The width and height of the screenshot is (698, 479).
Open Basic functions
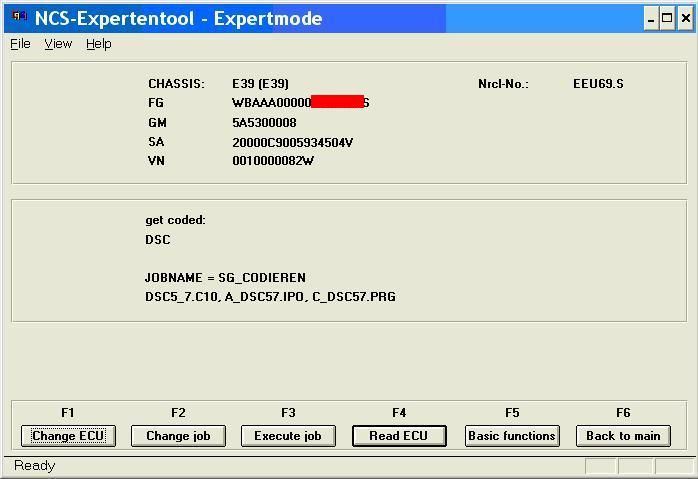512,436
